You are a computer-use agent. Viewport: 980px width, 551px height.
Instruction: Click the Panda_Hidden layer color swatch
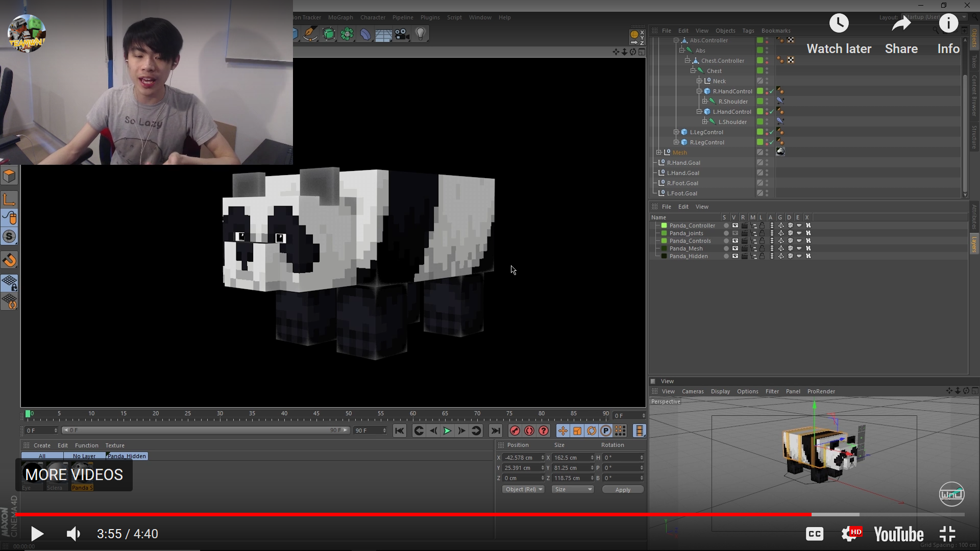(x=664, y=256)
